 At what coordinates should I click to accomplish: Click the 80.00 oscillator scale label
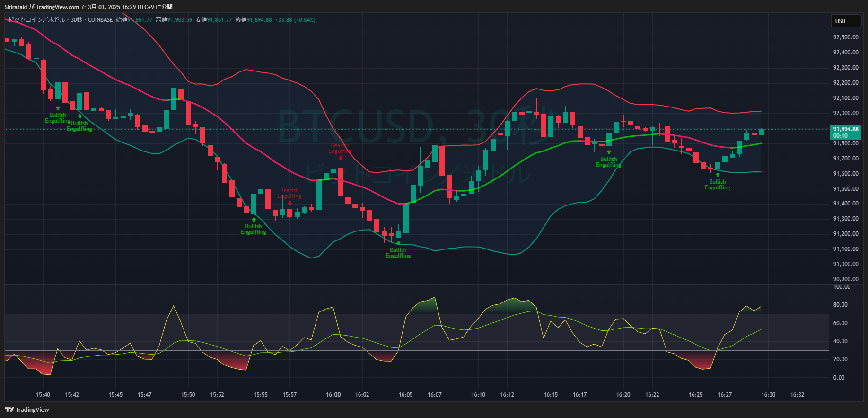click(x=841, y=305)
